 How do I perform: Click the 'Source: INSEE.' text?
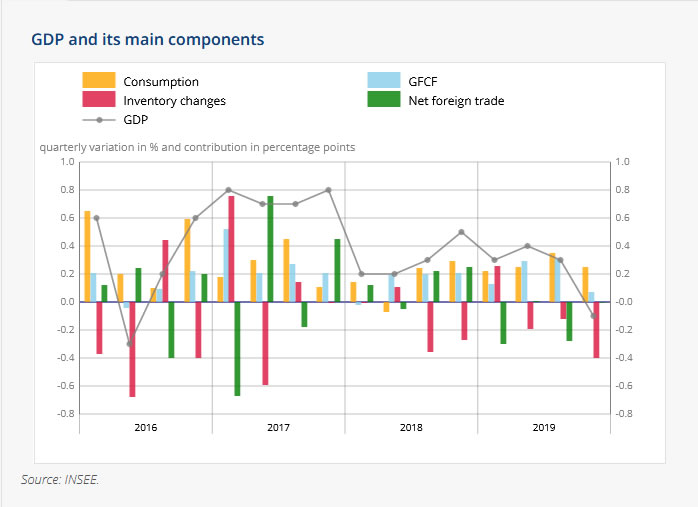(60, 480)
